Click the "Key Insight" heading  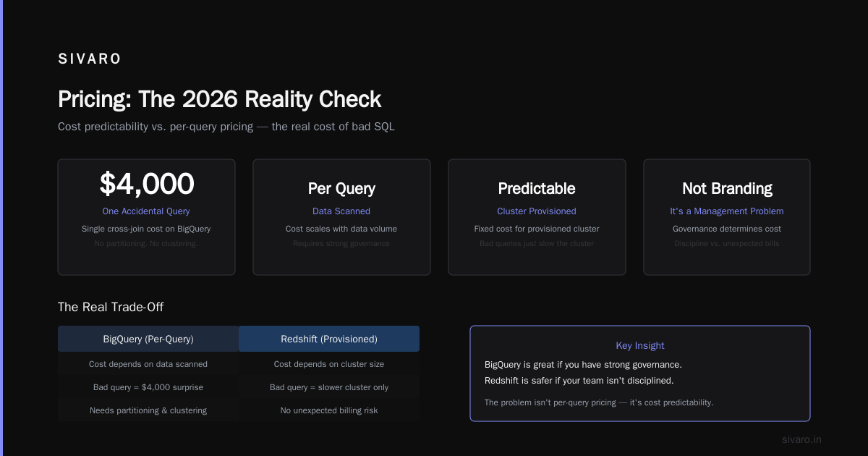(x=640, y=346)
